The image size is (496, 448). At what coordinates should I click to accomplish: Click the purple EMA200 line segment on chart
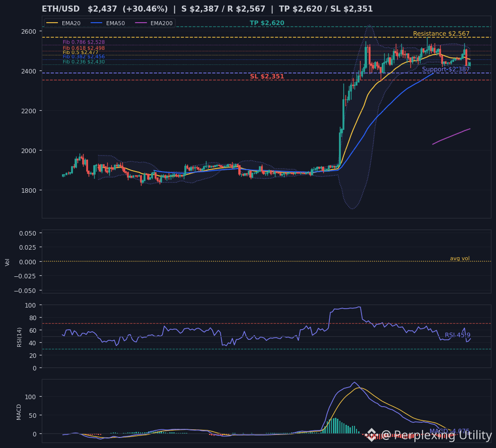tap(451, 136)
